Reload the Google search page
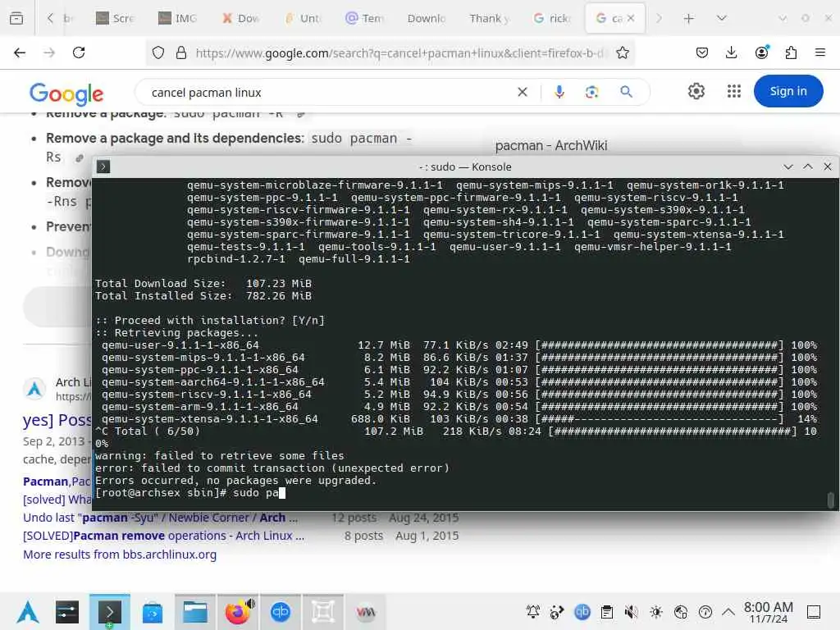Screen dimensions: 840x630 pos(79,52)
